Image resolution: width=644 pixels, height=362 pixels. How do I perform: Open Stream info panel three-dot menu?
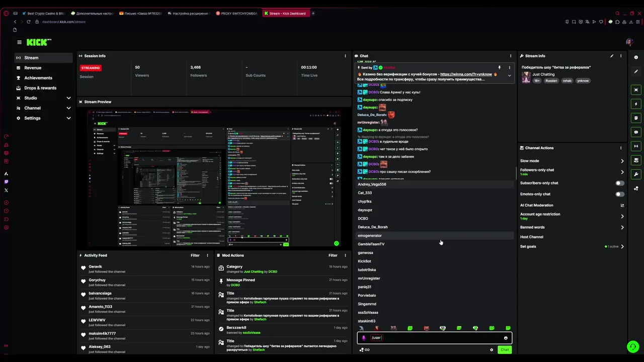621,56
